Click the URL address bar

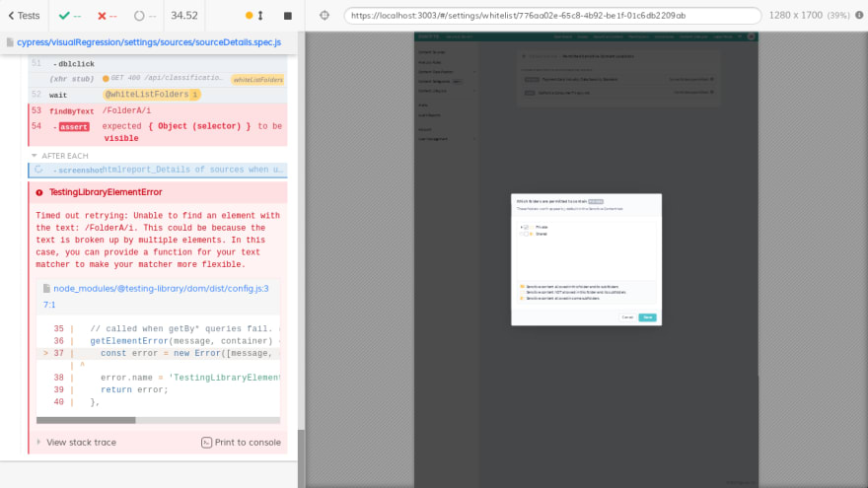pyautogui.click(x=552, y=16)
